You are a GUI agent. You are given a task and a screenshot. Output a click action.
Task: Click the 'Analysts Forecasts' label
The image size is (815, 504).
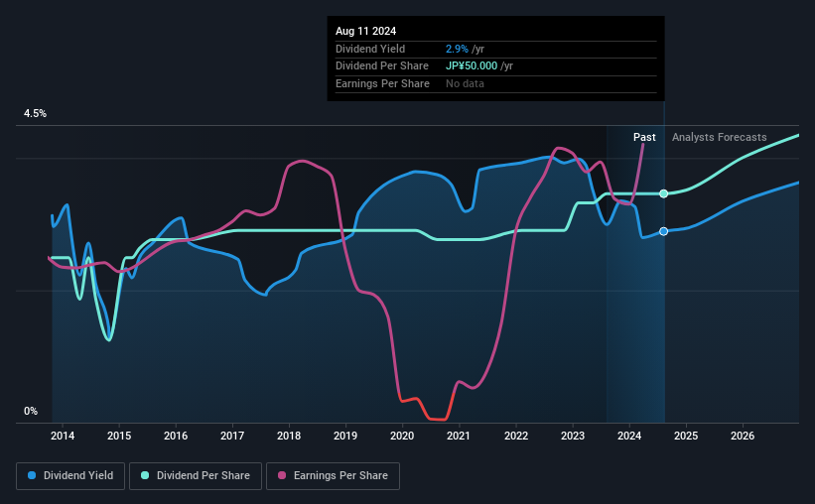(719, 137)
